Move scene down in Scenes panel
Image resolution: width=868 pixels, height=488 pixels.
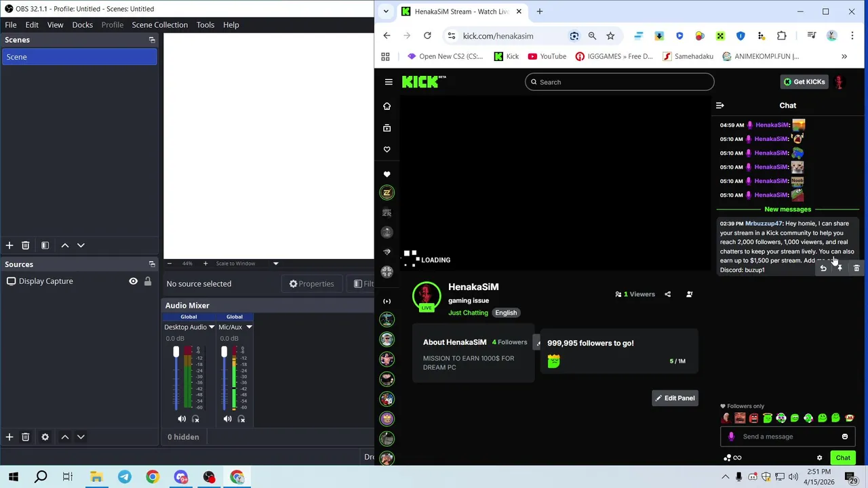point(81,245)
